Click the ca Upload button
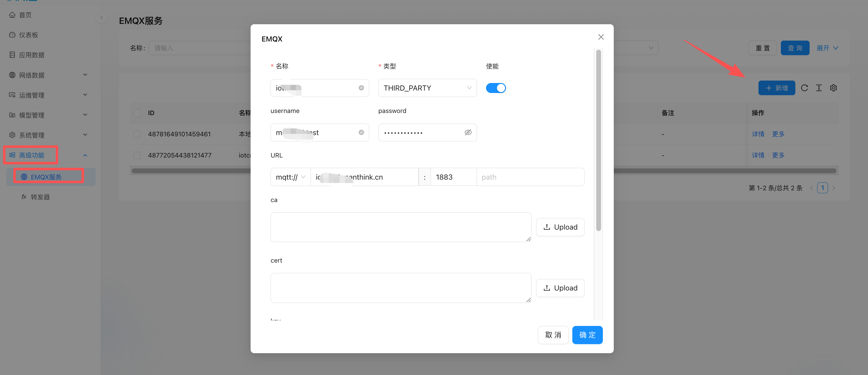 [x=560, y=227]
